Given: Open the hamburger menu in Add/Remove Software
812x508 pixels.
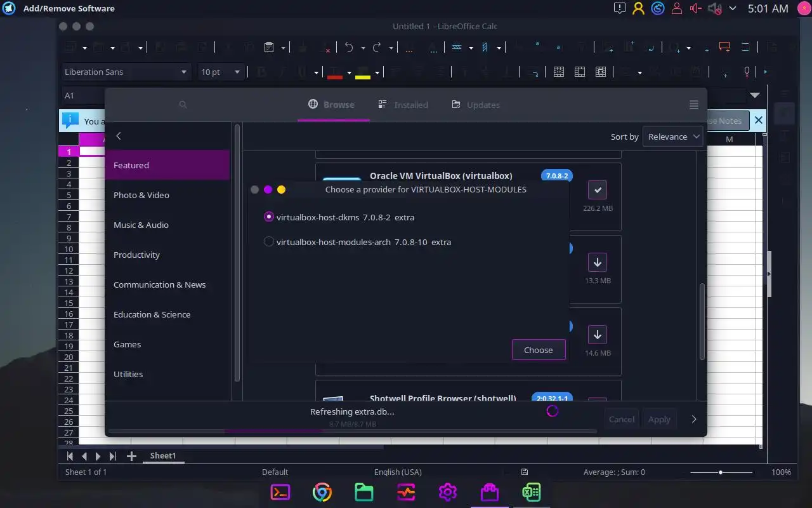Looking at the screenshot, I should 693,105.
